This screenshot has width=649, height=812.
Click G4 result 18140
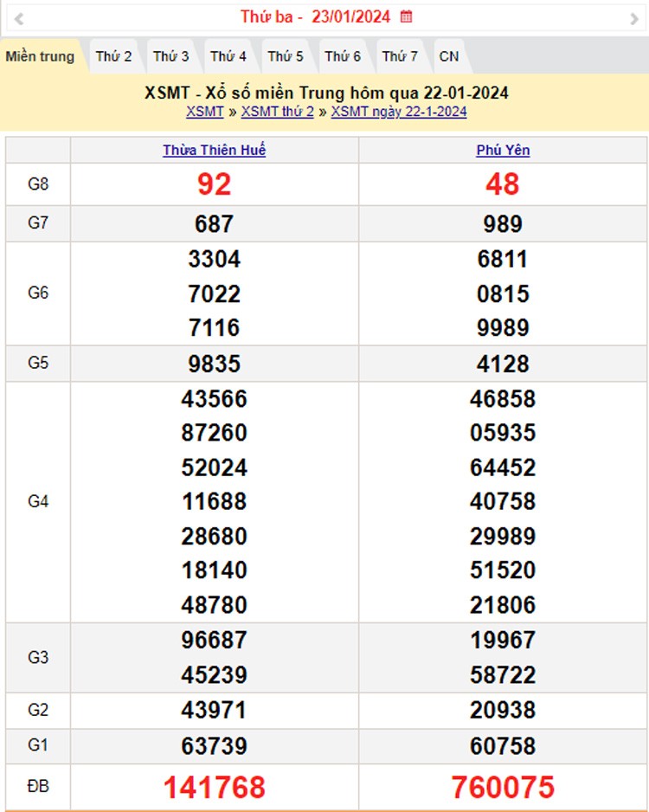[215, 570]
